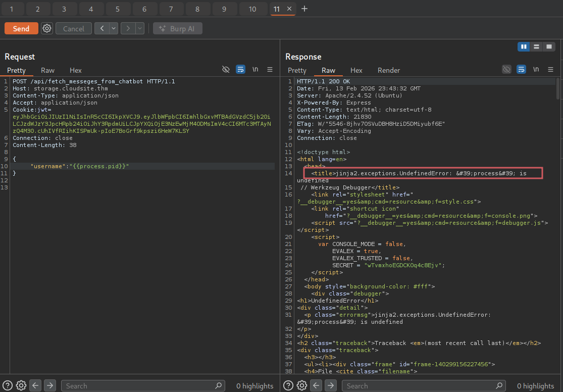Click the \n newline display icon in Response panel
The height and width of the screenshot is (392, 563).
(536, 69)
